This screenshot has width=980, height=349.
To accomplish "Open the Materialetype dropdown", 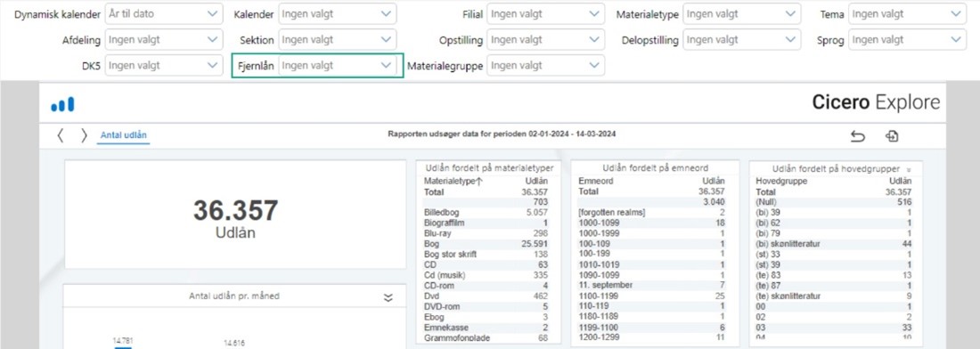I will coord(742,13).
